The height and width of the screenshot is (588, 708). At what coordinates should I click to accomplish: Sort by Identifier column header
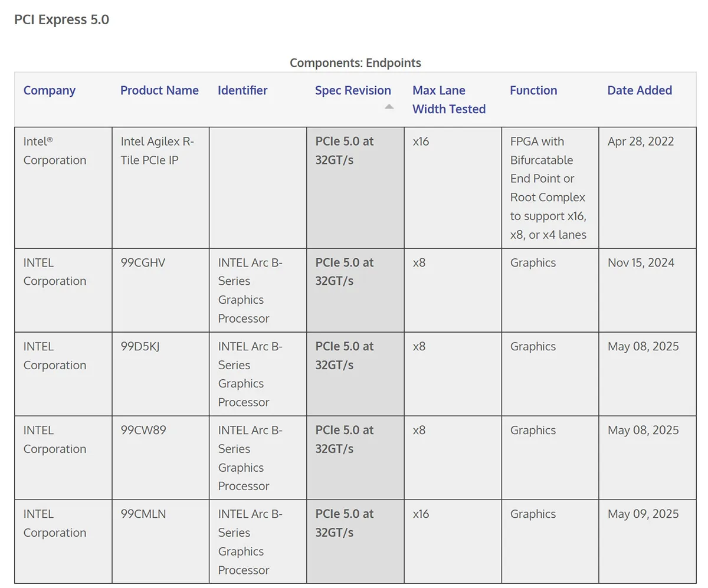[x=242, y=90]
